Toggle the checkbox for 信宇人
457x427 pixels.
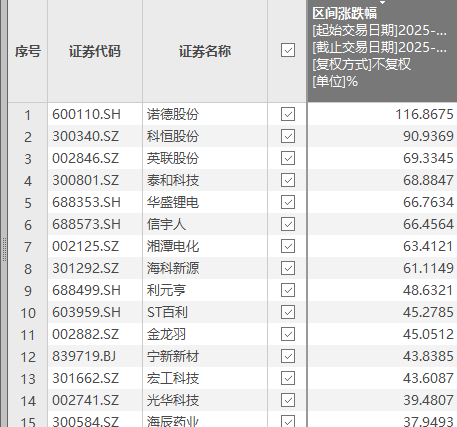coord(288,224)
